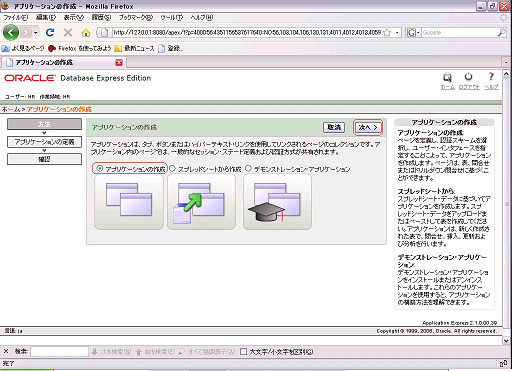Click the Firefox back arrow button
This screenshot has width=512, height=371.
coord(11,33)
